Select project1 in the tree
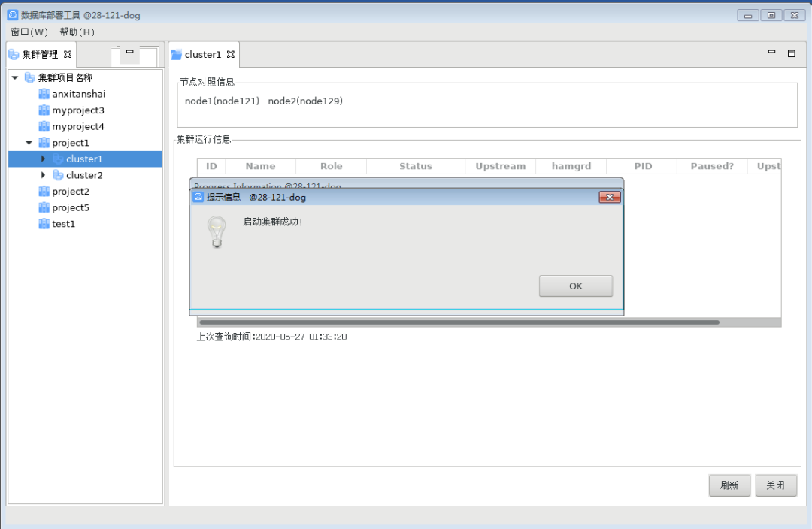 click(x=71, y=143)
